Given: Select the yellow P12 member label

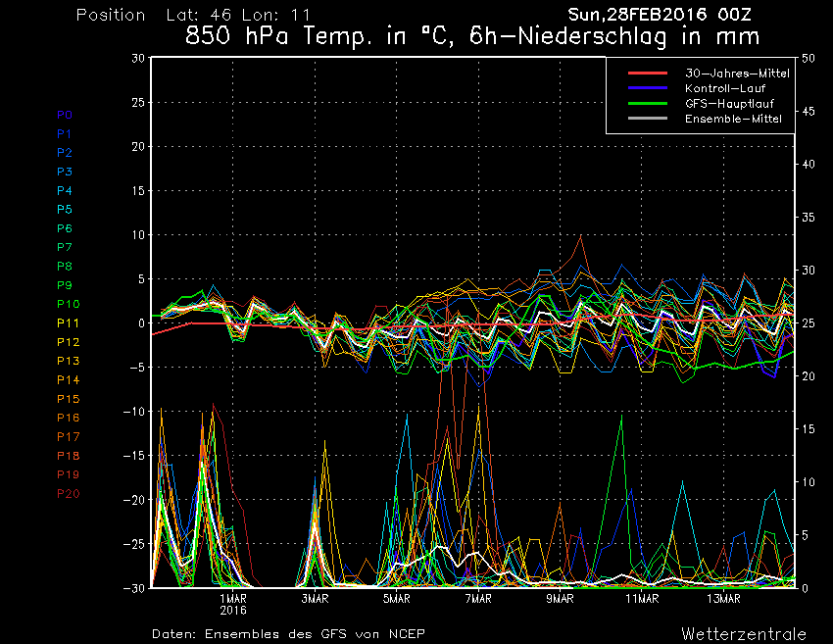Looking at the screenshot, I should (x=69, y=342).
